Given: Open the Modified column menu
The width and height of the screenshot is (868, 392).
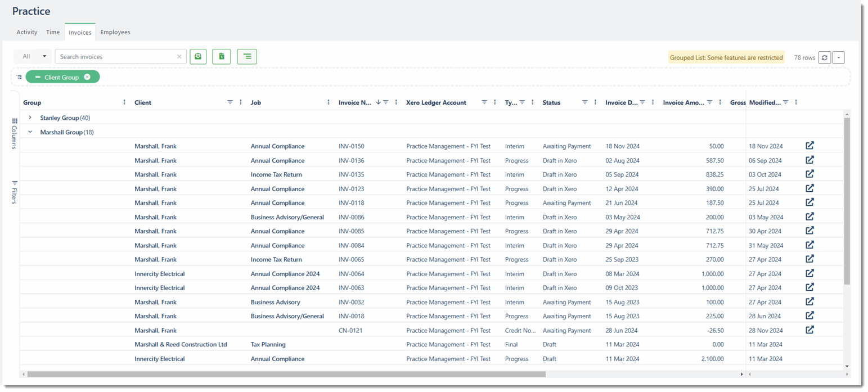Looking at the screenshot, I should 796,102.
